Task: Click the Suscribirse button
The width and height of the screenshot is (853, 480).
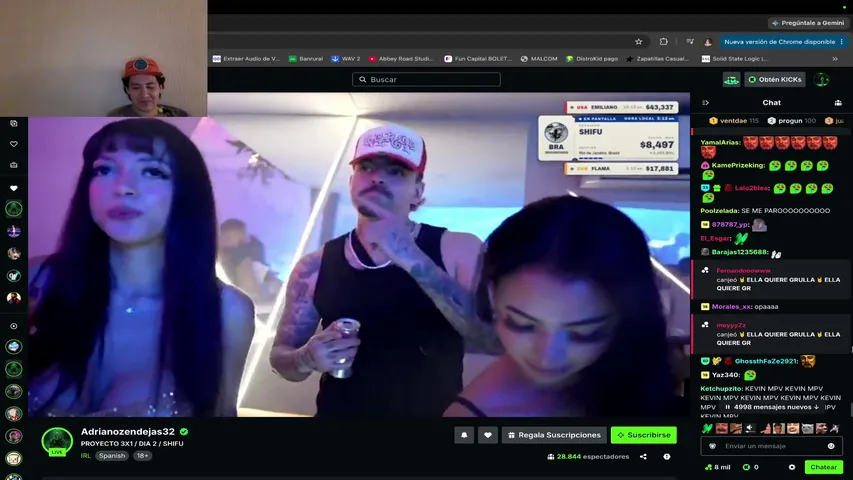Action: tap(644, 435)
